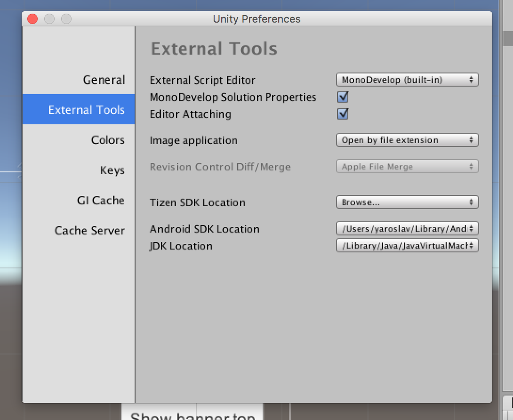Uncheck the Editor Attaching checkbox

coord(343,114)
